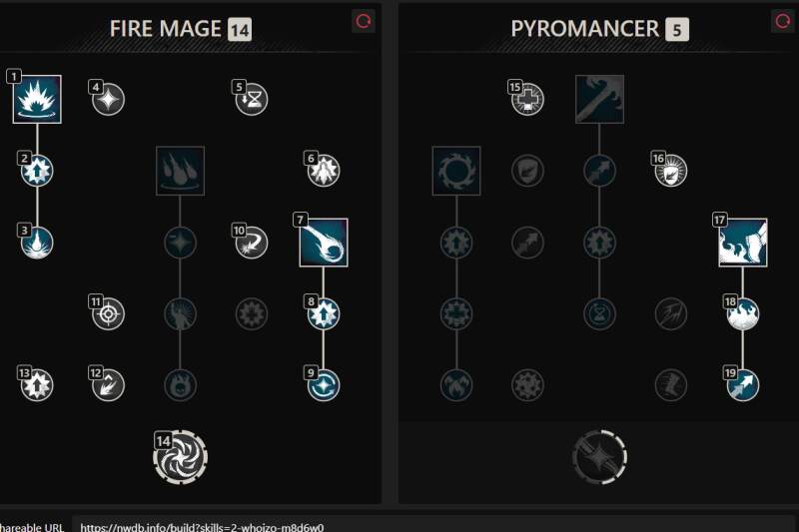Toggle the curved arrow passive numbered 10

pos(252,243)
